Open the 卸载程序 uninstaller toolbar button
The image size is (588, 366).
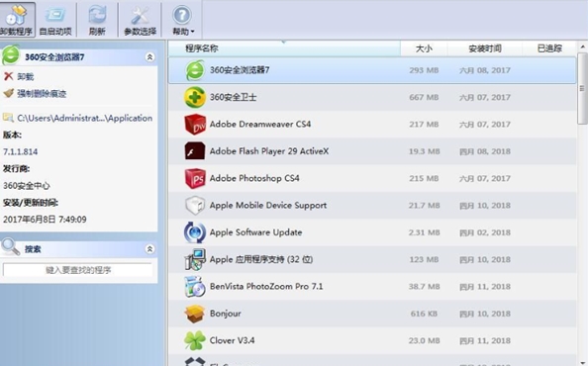pos(17,20)
